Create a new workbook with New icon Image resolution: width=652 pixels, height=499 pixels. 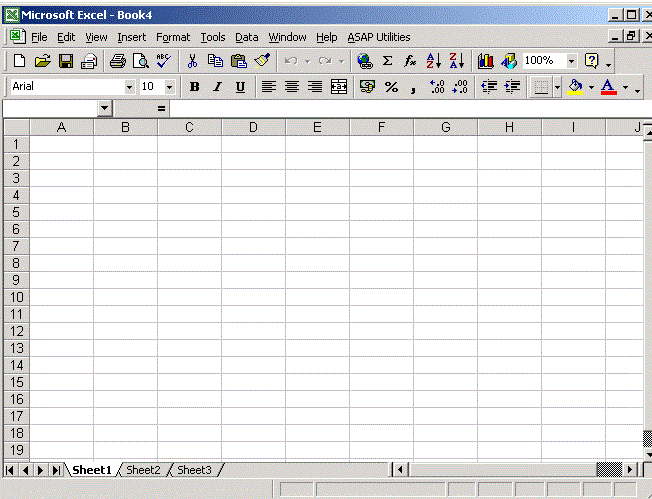click(19, 61)
